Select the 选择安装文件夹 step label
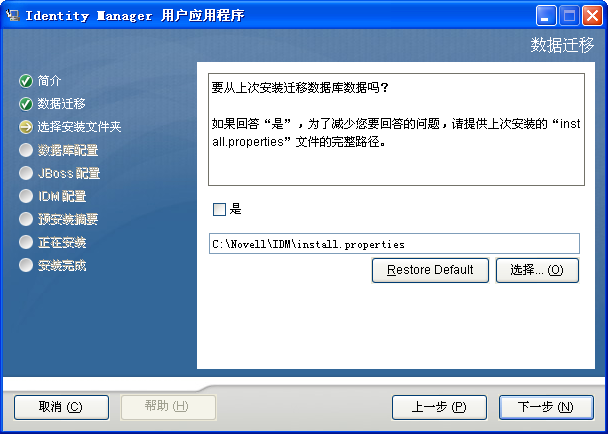Screen dimensions: 608x434 (x=79, y=127)
